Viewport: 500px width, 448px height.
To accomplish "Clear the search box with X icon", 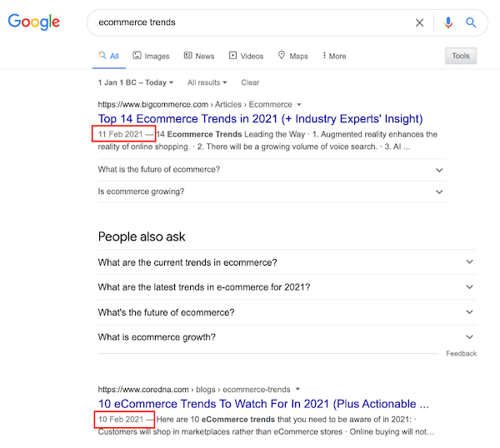I will point(419,22).
